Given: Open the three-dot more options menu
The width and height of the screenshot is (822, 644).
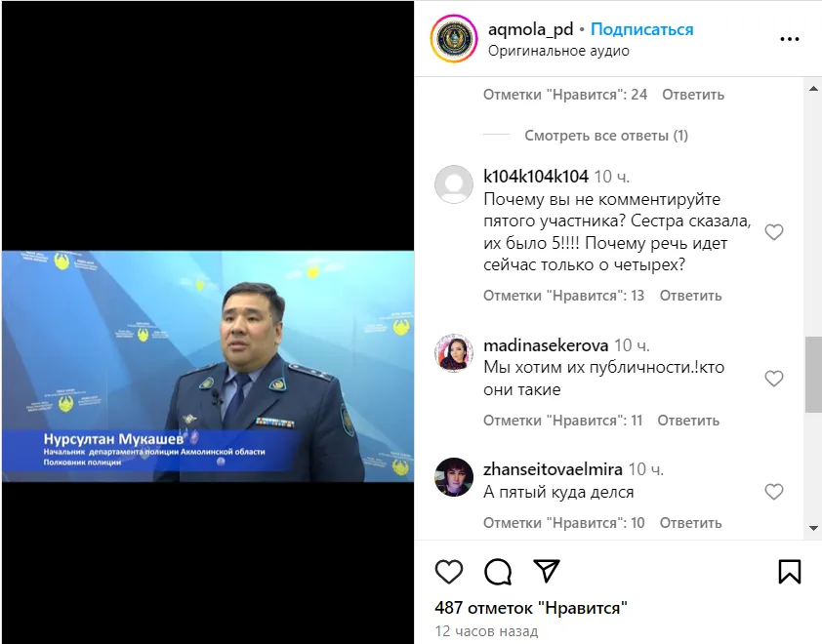Looking at the screenshot, I should pos(790,39).
